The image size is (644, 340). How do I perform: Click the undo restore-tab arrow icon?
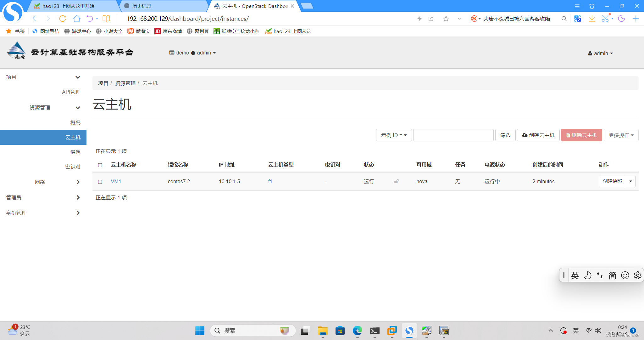90,19
